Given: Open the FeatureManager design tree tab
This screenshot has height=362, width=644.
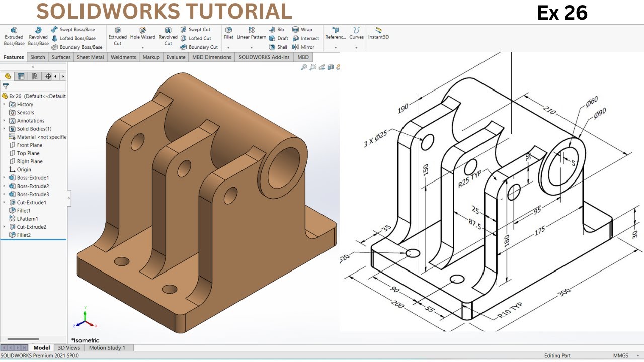Looking at the screenshot, I should [x=8, y=76].
